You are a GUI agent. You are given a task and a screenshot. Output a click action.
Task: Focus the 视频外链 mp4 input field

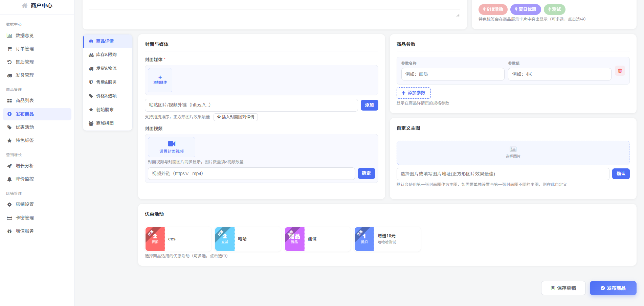coord(251,174)
